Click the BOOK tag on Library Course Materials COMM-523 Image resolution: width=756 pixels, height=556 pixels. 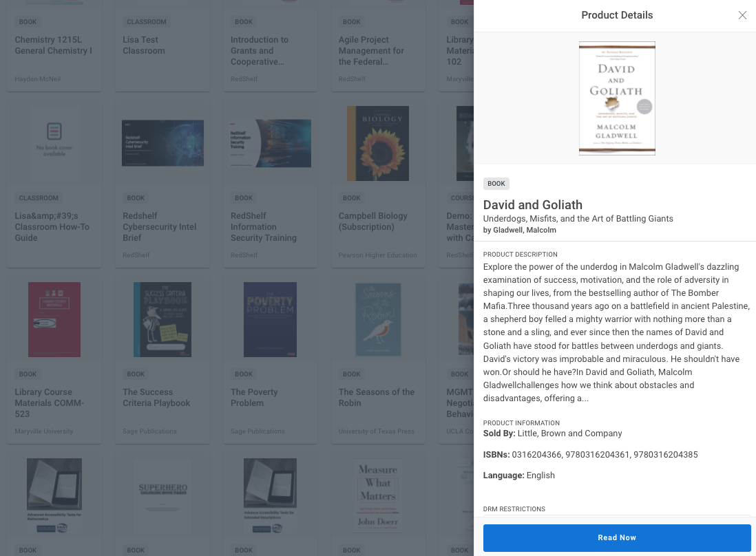coord(28,374)
